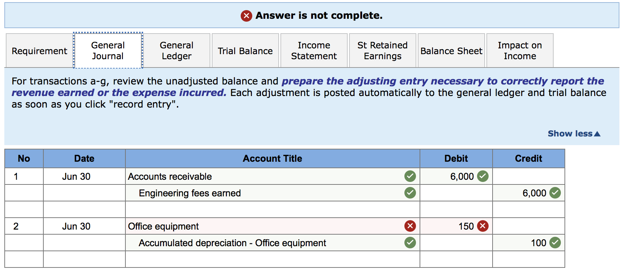
Task: View the Income Statement tab
Action: click(x=314, y=51)
